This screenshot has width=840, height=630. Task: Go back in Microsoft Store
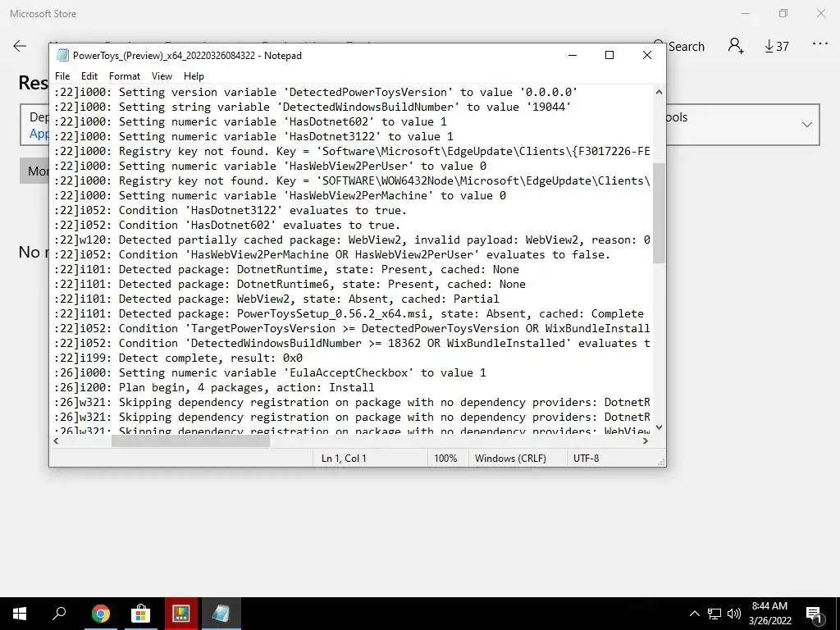(20, 46)
